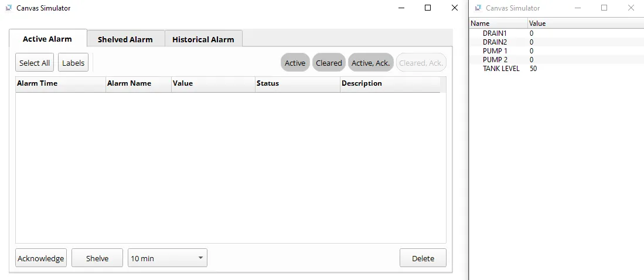Select the TANK LEVEL row
The image size is (644, 280).
pos(501,69)
